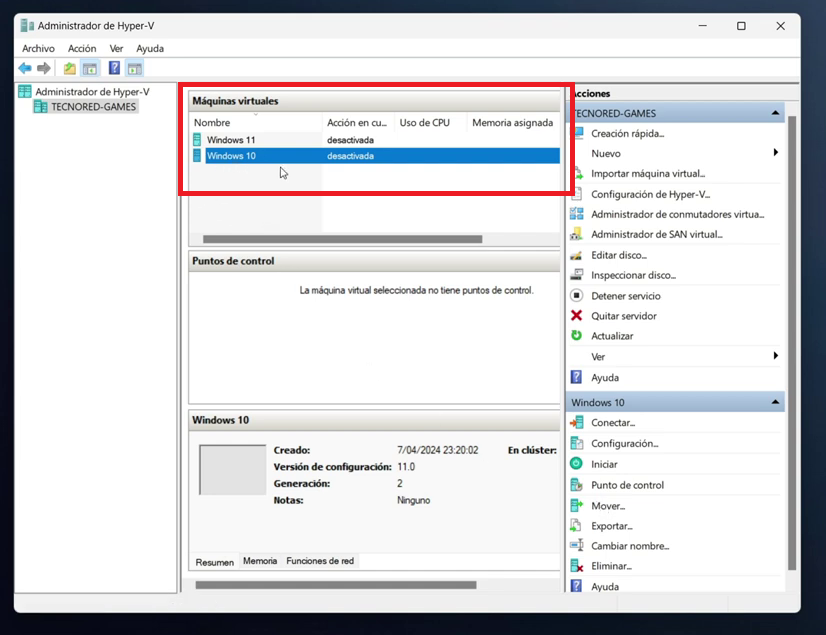
Task: Collapse the TECNORED-GAMES actions section
Action: (775, 113)
